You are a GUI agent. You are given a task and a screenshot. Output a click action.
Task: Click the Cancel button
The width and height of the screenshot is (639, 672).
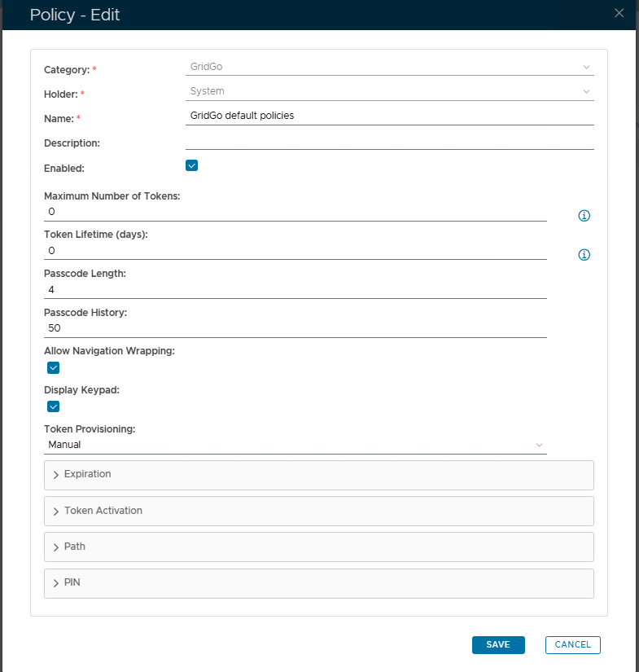click(x=573, y=645)
